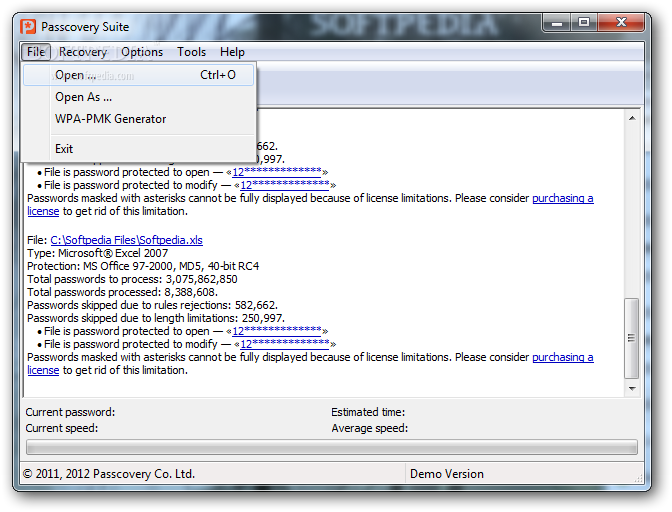This screenshot has height=512, width=672.
Task: Click the Passcovery Suite title bar icon
Action: tap(28, 27)
